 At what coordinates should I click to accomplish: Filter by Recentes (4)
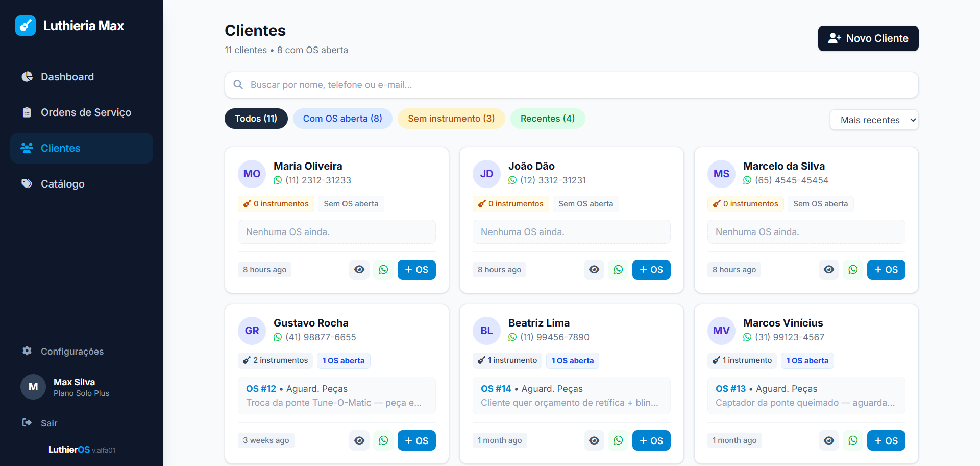(x=548, y=119)
